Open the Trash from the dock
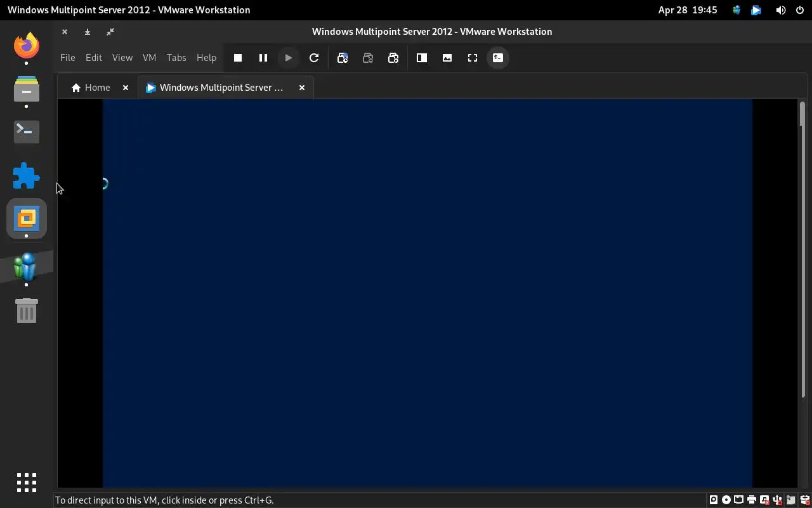Viewport: 812px width, 508px height. pyautogui.click(x=27, y=311)
